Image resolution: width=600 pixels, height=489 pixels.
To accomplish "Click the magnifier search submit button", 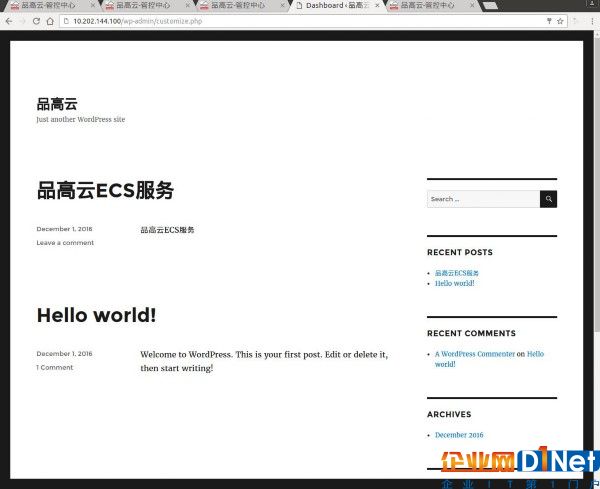I will [548, 199].
